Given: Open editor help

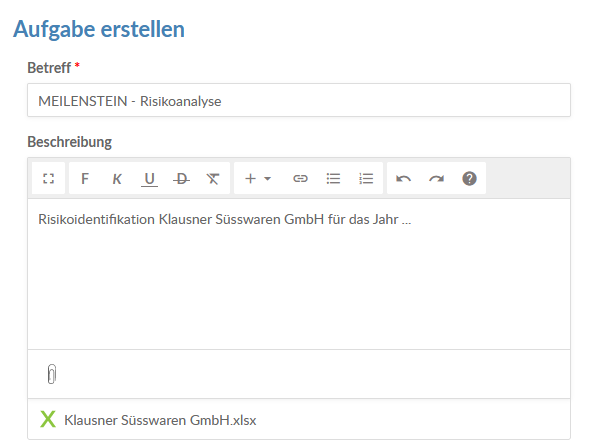Looking at the screenshot, I should pyautogui.click(x=469, y=178).
